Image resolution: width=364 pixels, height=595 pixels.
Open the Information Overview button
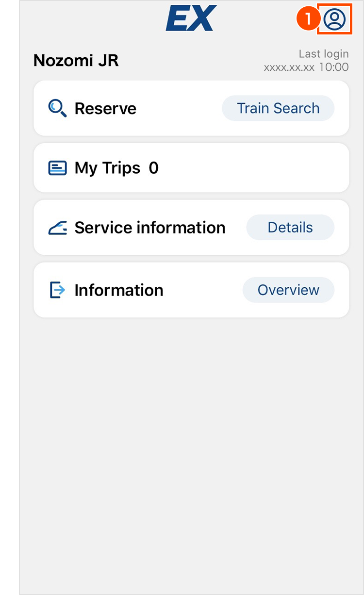(x=288, y=290)
